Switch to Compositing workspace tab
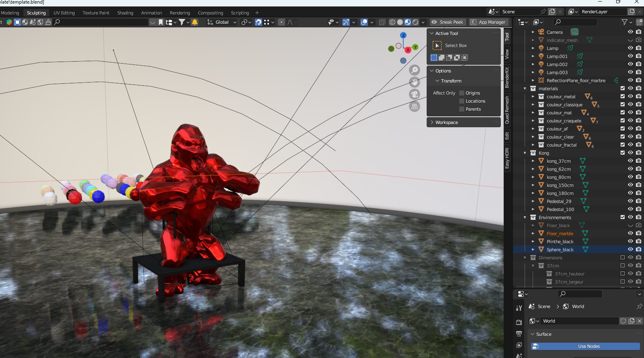The image size is (644, 358). coord(210,13)
